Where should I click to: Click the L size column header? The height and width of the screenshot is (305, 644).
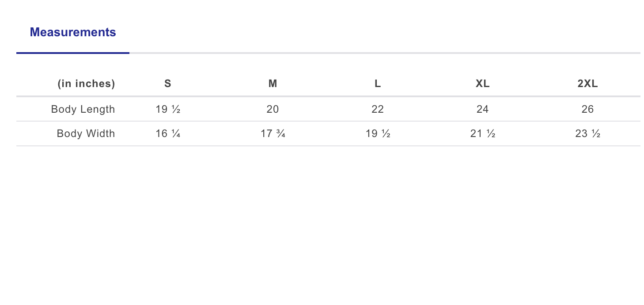pyautogui.click(x=378, y=84)
